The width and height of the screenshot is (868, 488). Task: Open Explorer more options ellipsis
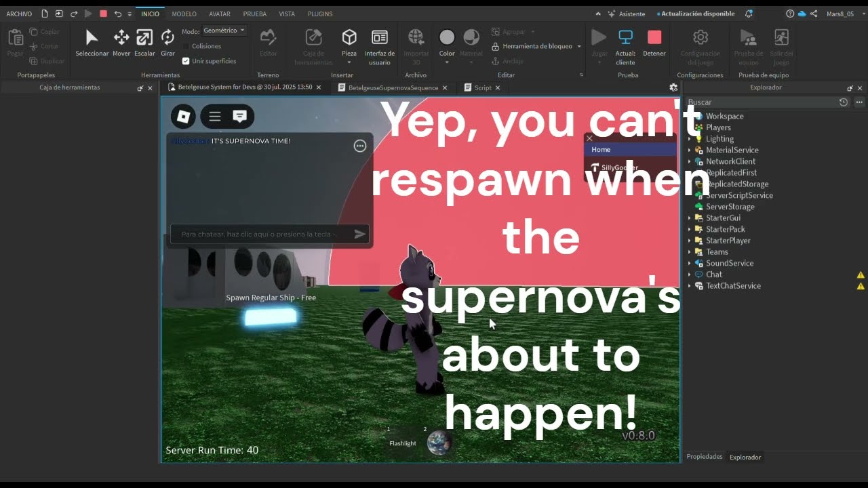coord(859,102)
